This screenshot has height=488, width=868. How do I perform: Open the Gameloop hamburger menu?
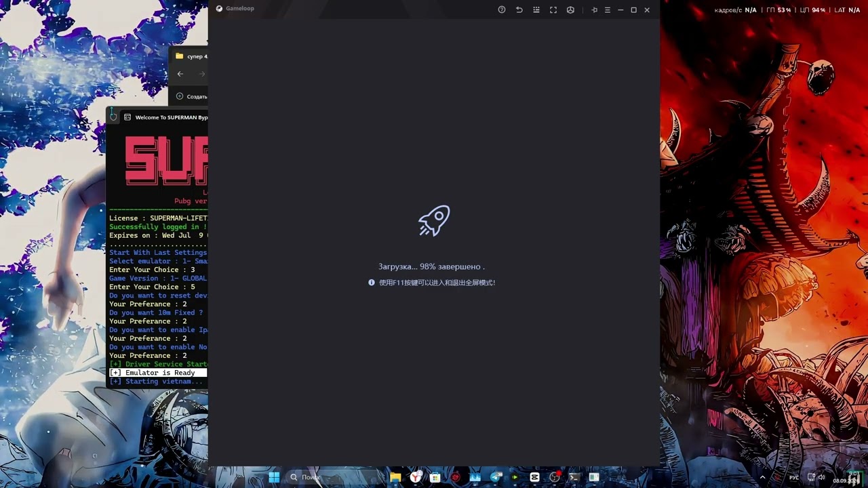point(608,9)
